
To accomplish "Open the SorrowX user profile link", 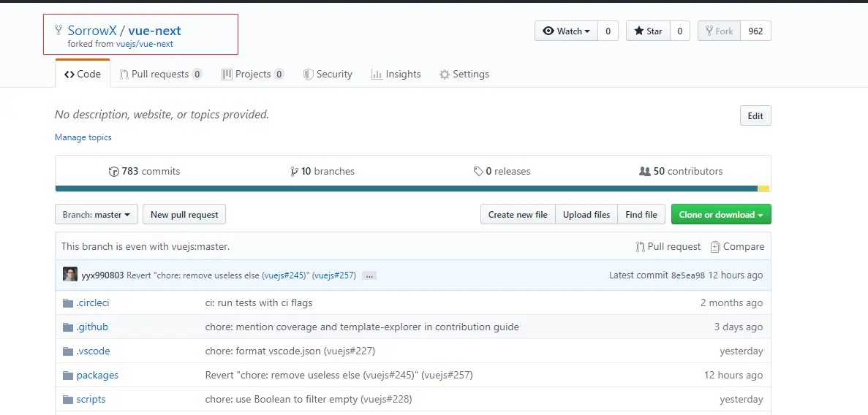I will (92, 31).
